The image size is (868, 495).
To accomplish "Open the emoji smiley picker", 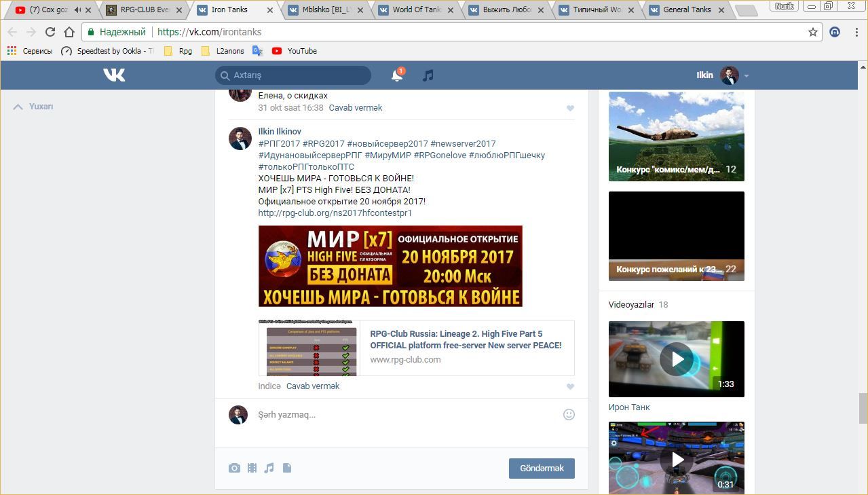I will tap(569, 414).
